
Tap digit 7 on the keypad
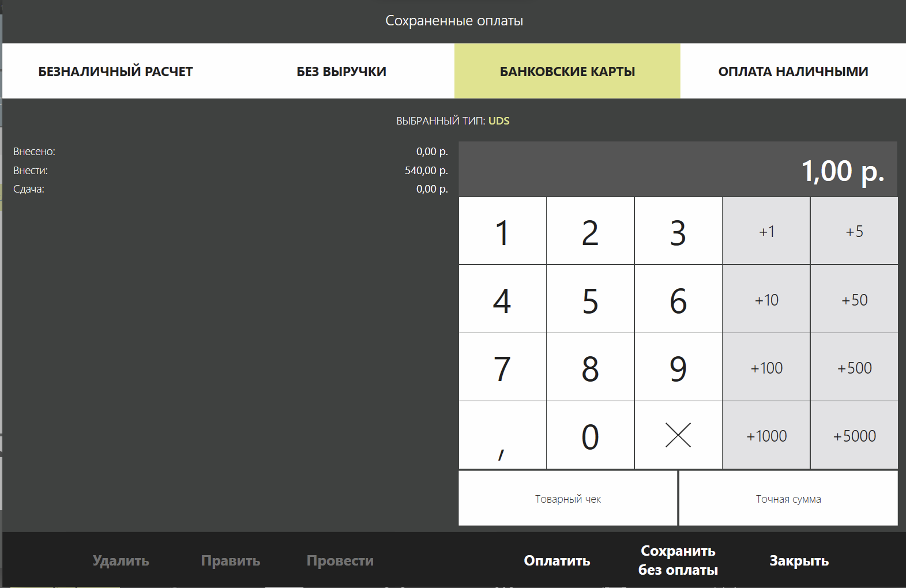pyautogui.click(x=502, y=367)
